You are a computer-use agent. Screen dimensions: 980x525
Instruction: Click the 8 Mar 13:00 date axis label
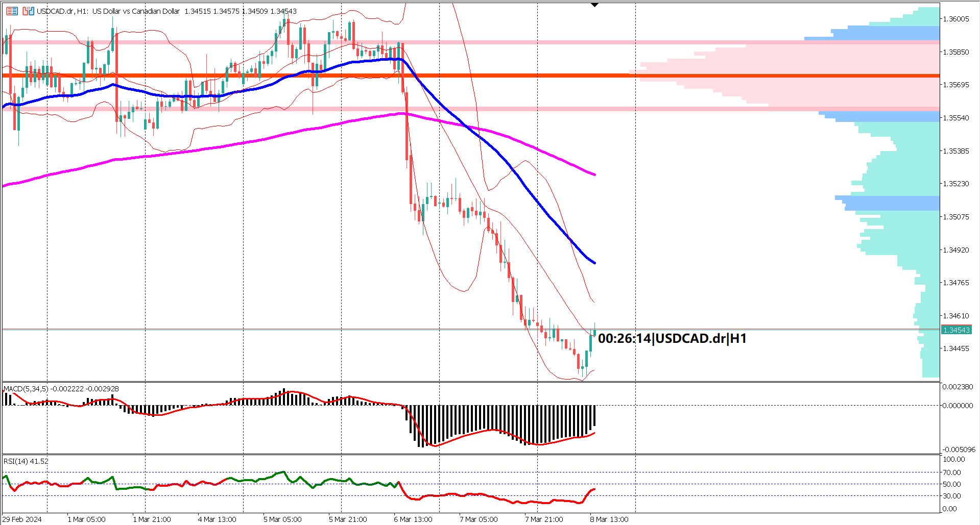click(x=609, y=519)
